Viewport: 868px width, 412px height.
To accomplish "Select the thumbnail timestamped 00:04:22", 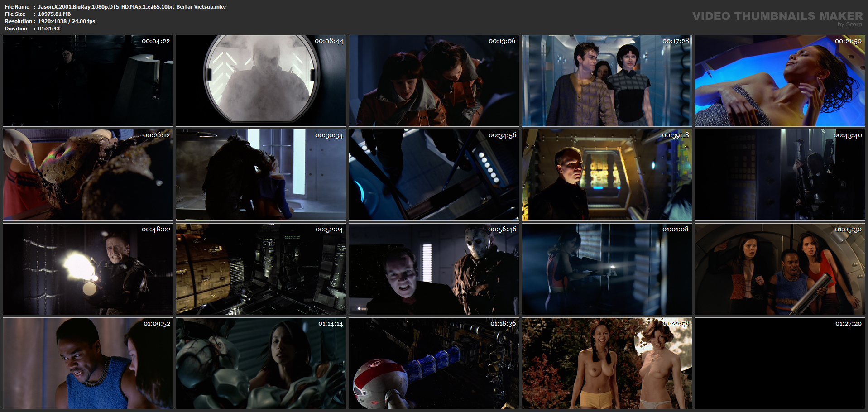I will 88,81.
